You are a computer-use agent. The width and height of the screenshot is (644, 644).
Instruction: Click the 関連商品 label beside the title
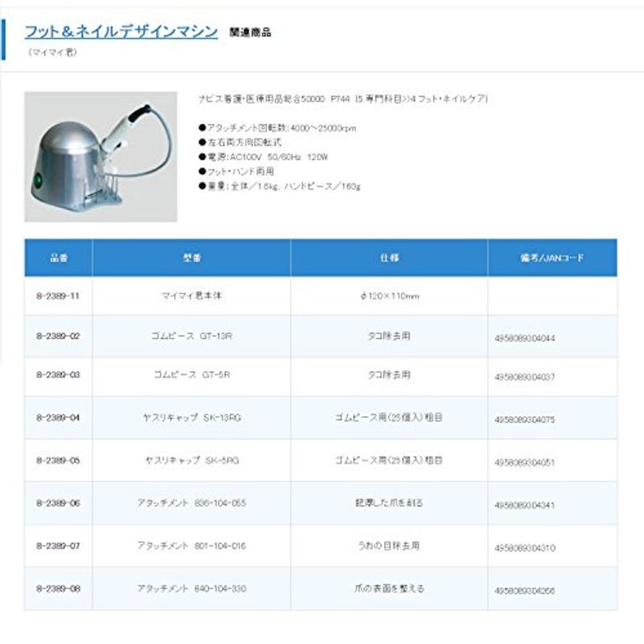tap(250, 33)
